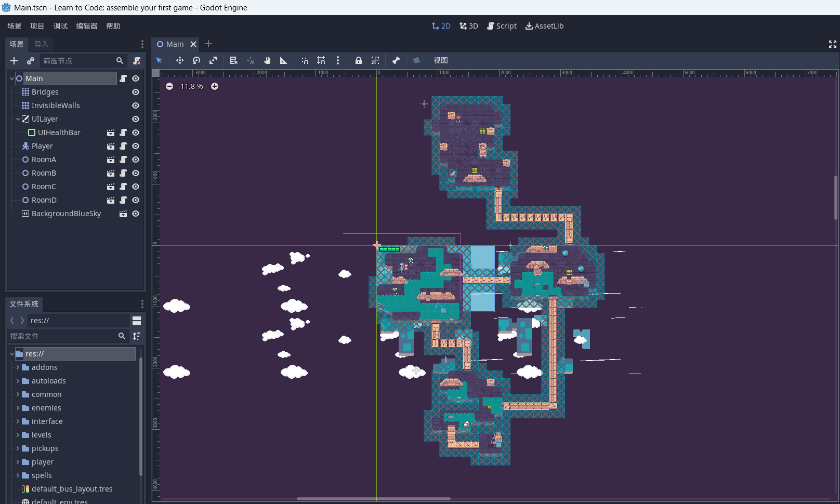840x504 pixels.
Task: Open AssetLib
Action: [544, 26]
